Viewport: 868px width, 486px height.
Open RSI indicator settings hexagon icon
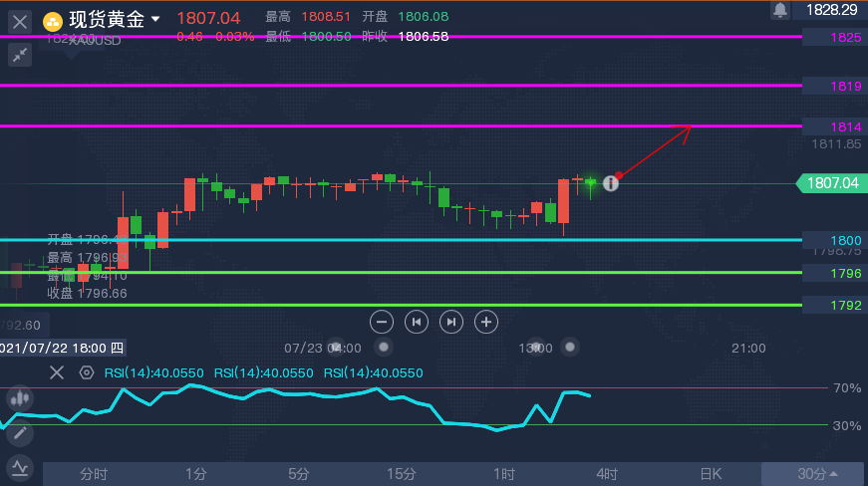pyautogui.click(x=87, y=372)
